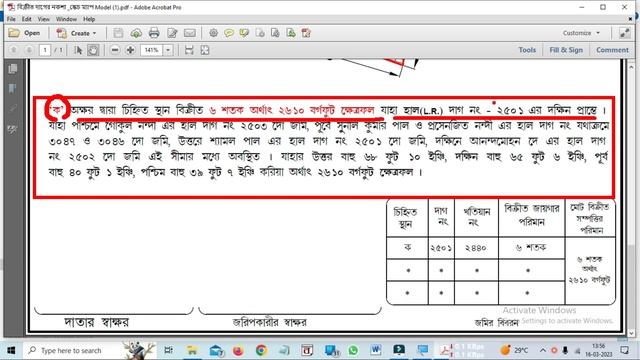Click the Save file icon
This screenshot has width=640, height=360.
point(118,33)
